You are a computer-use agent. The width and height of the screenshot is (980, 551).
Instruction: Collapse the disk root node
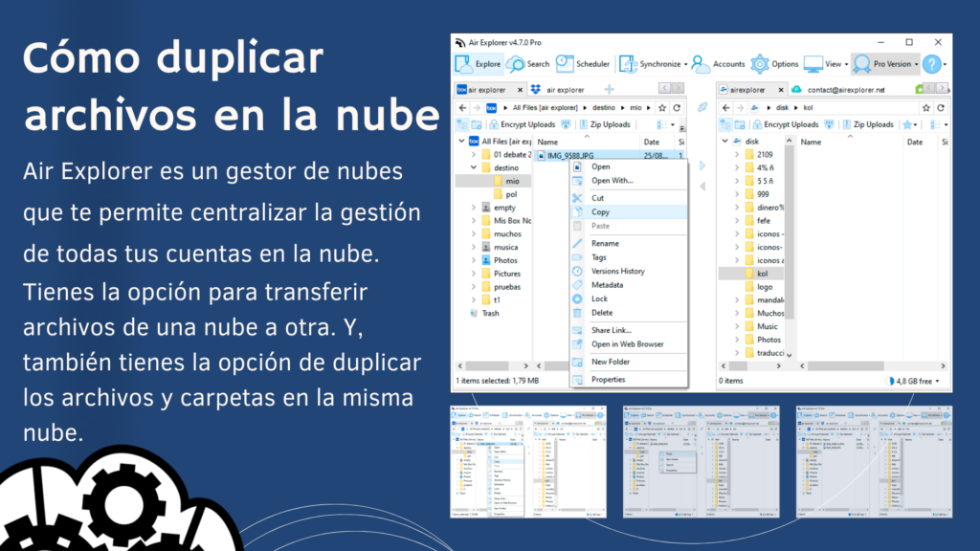[725, 142]
